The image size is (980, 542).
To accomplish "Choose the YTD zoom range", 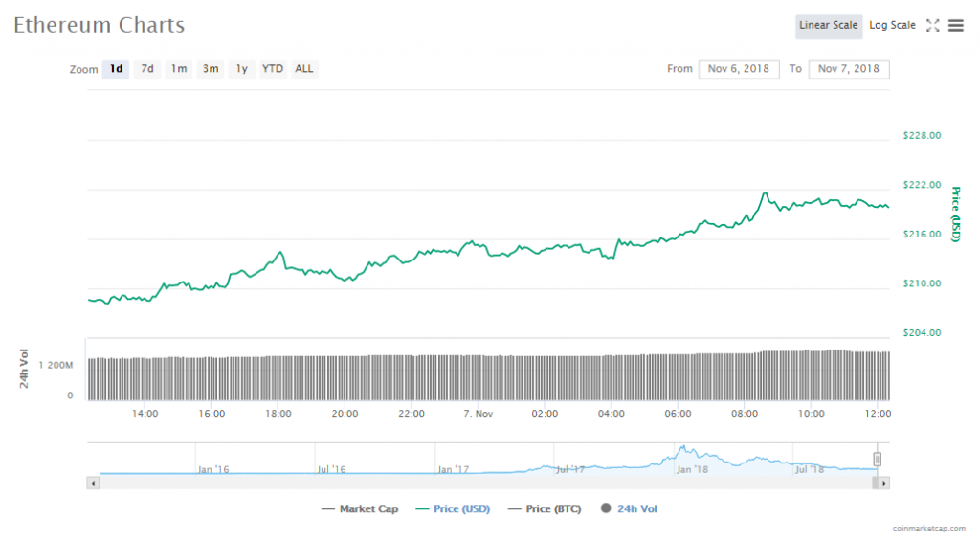I will (273, 69).
